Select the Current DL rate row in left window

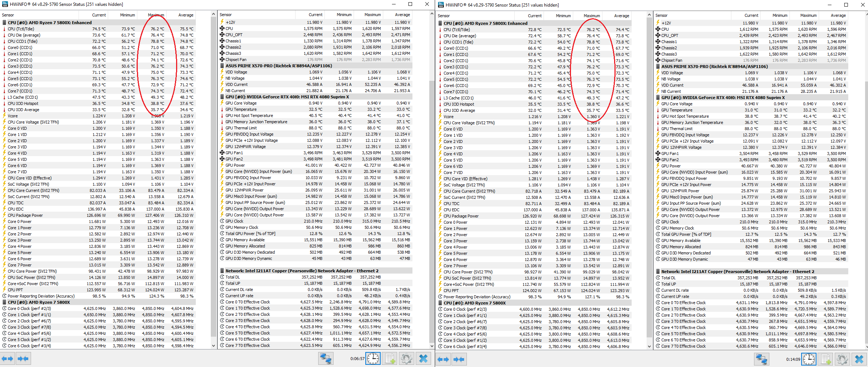pos(315,290)
